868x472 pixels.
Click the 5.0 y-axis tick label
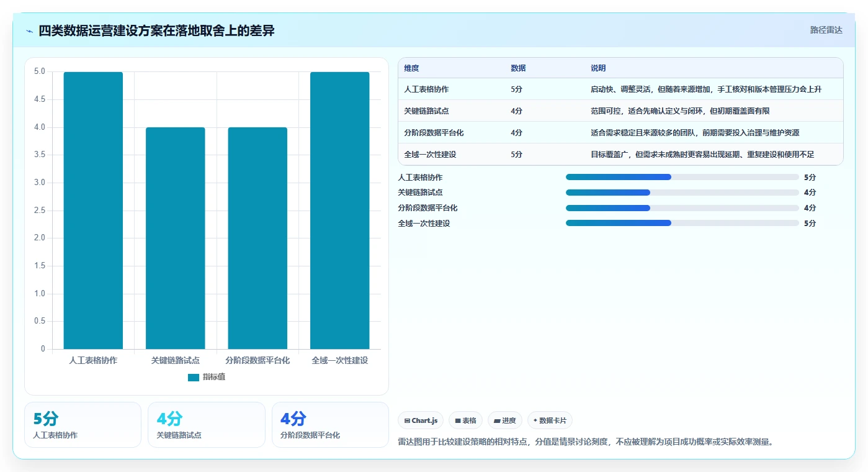click(39, 71)
